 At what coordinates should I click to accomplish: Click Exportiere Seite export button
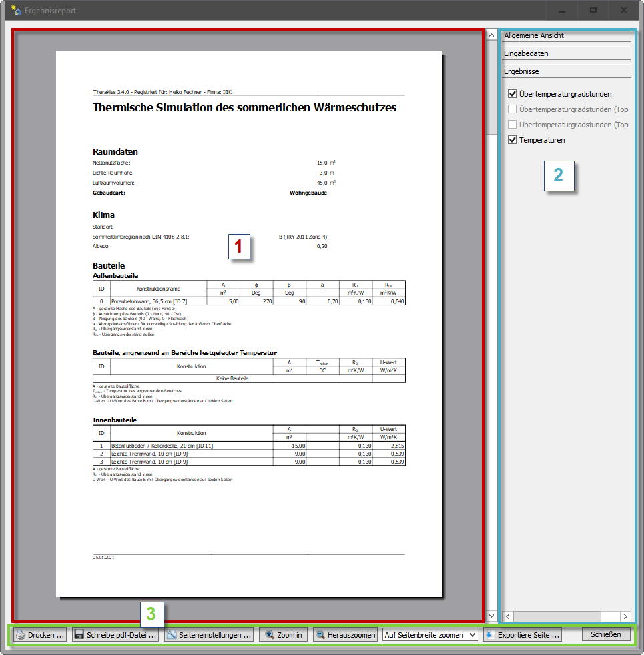click(523, 634)
